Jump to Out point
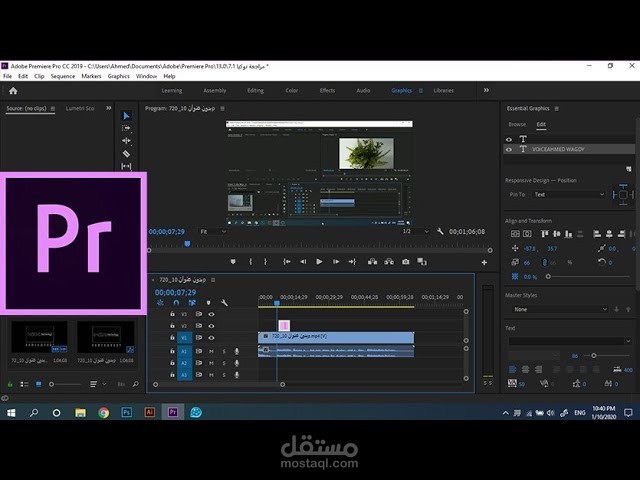640x480 pixels. coord(352,262)
